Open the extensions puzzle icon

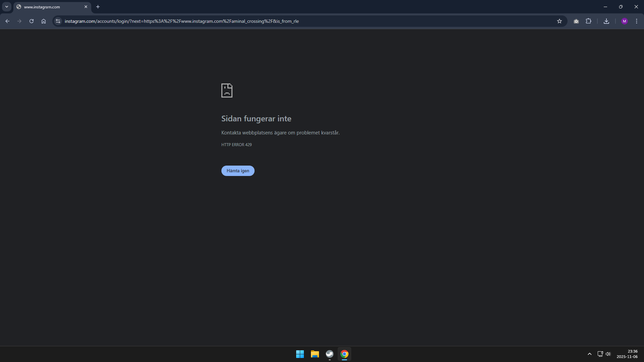tap(589, 21)
